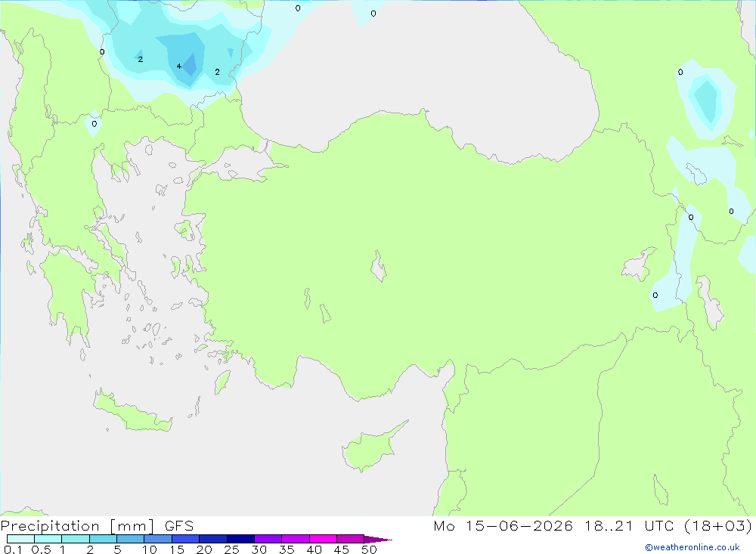
Task: Click the 'Precipitation [mm]' title text
Action: 77,526
